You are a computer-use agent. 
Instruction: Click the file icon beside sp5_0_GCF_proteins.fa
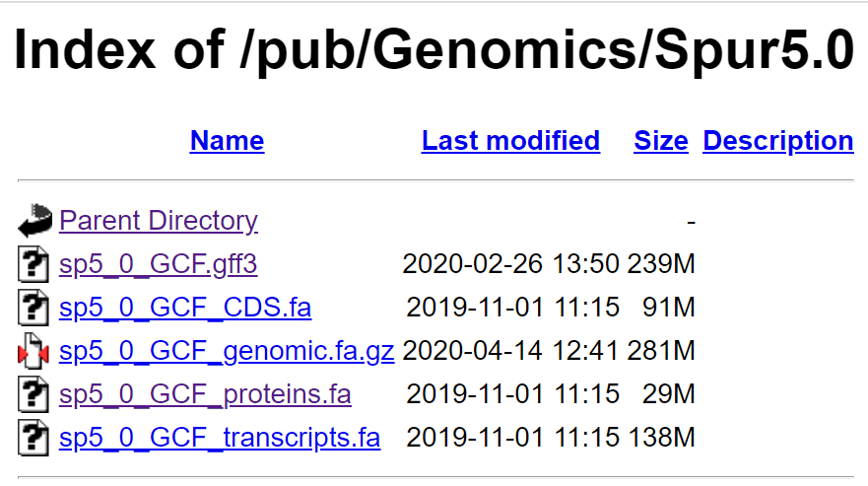(x=33, y=394)
